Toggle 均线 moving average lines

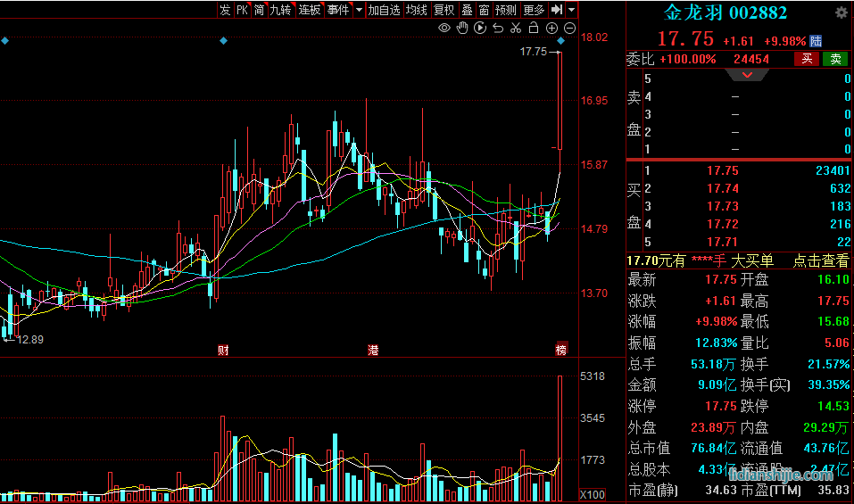coord(416,10)
